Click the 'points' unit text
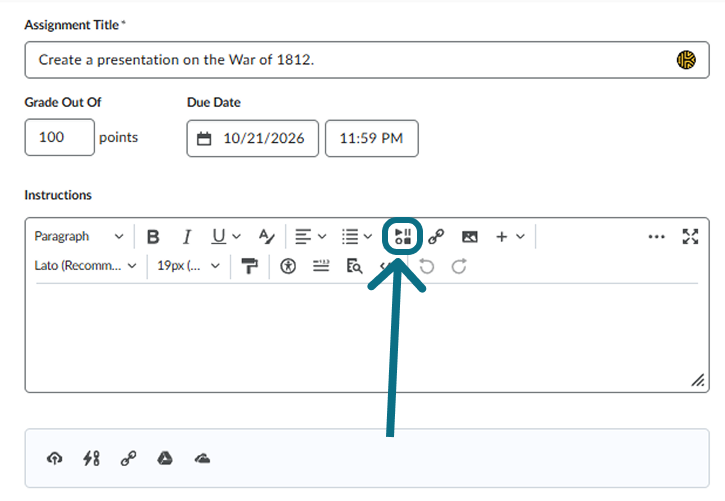Viewport: 725px width, 501px height. click(x=118, y=138)
